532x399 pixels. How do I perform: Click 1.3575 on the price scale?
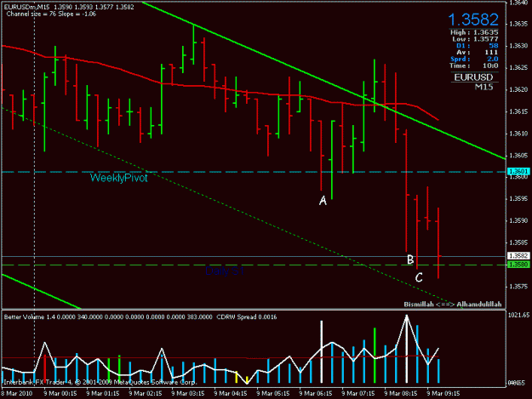click(x=518, y=287)
